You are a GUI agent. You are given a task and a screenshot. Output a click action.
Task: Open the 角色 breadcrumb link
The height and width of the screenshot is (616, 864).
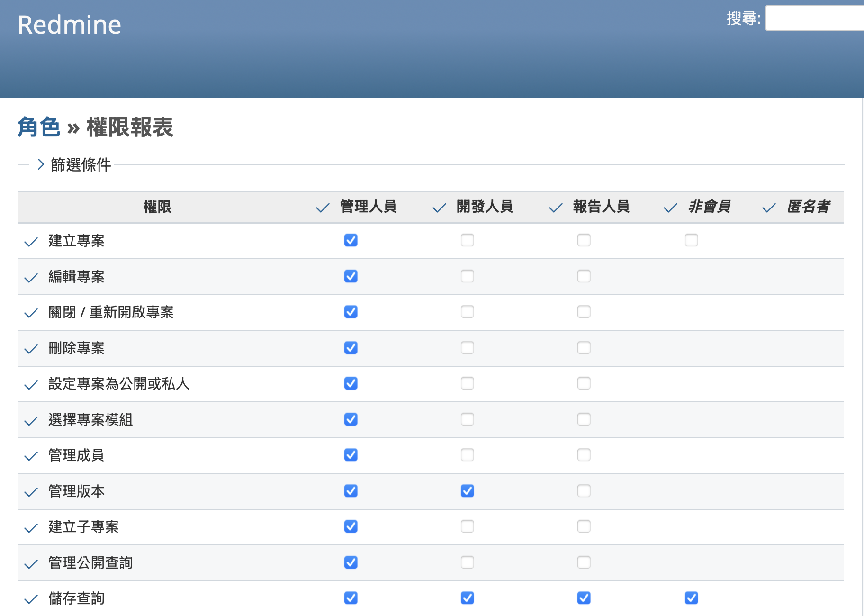[x=39, y=127]
